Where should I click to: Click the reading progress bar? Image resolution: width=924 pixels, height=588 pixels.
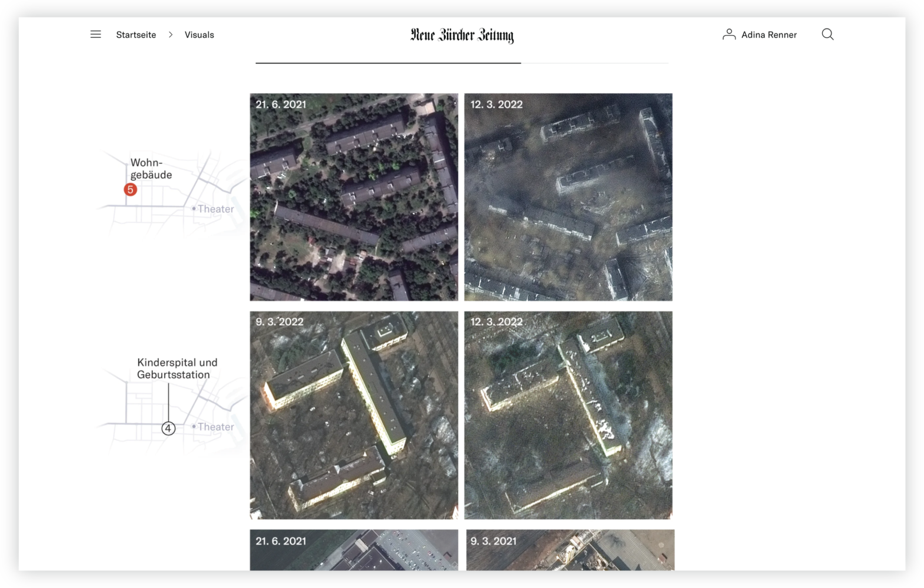point(462,63)
